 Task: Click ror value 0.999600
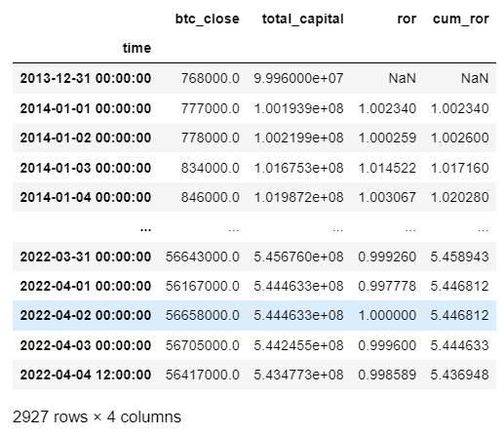[x=387, y=345]
